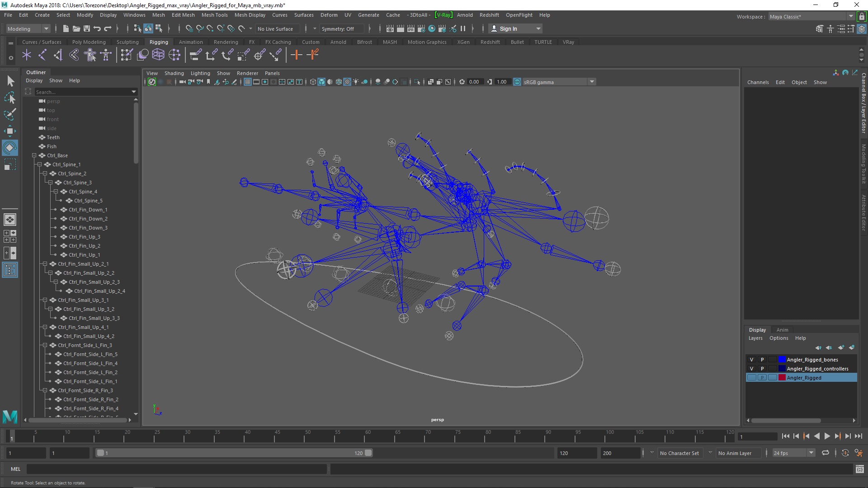868x488 pixels.
Task: Click red color swatch of Angler_Rigged layer
Action: pyautogui.click(x=782, y=378)
